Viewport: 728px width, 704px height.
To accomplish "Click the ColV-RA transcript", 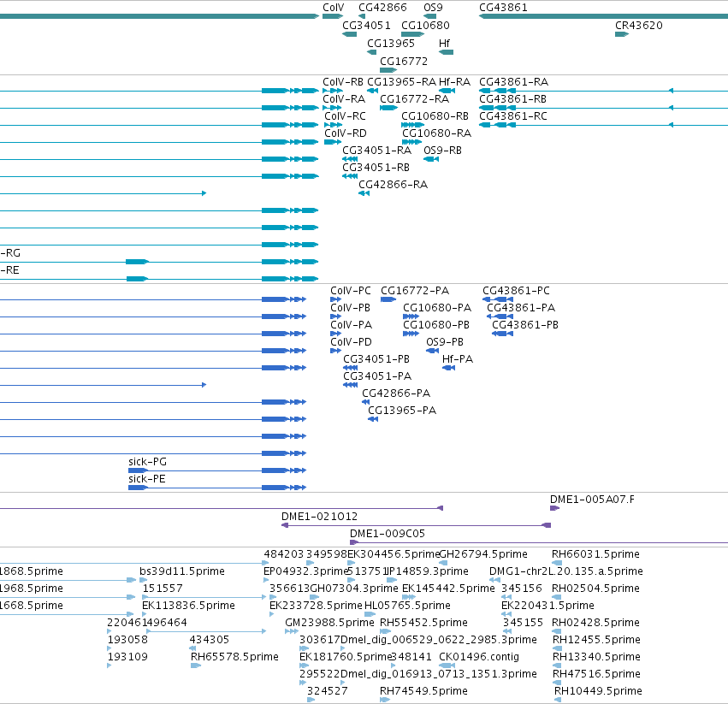I will pos(332,108).
